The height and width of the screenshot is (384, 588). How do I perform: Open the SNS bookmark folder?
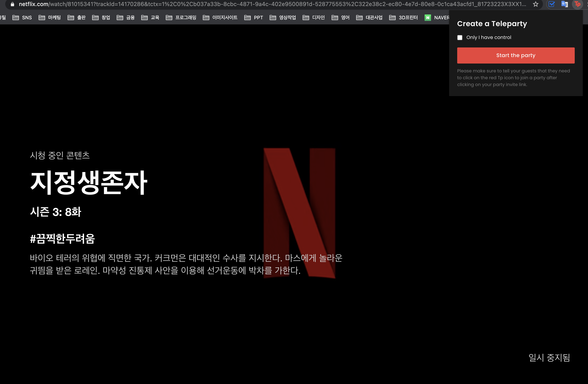22,17
